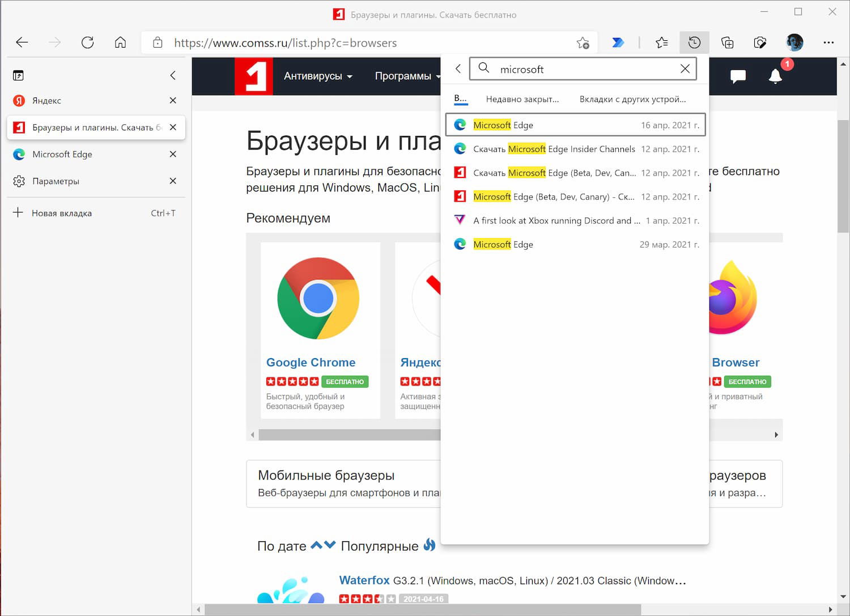Sort the list by Популярные
Viewport: 850px width, 616px height.
click(379, 546)
